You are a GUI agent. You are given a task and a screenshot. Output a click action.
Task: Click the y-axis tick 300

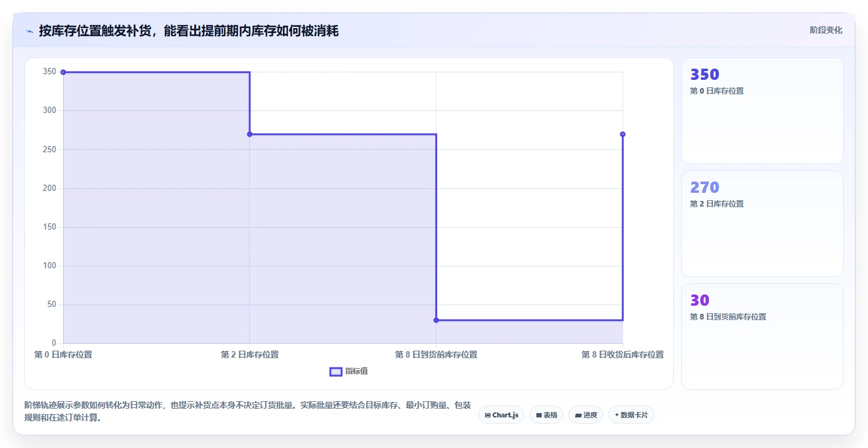point(49,110)
